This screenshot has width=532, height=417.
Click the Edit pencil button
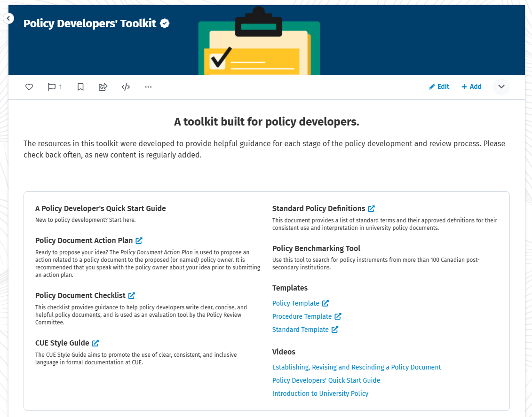(439, 87)
